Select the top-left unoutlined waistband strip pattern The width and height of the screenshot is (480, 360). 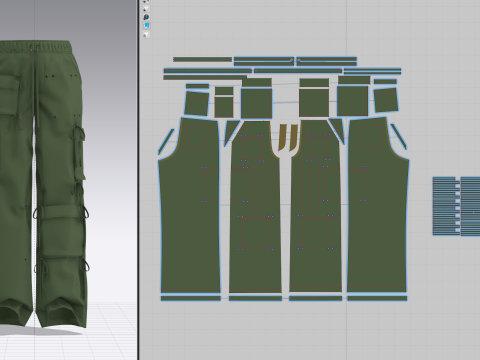click(x=202, y=59)
